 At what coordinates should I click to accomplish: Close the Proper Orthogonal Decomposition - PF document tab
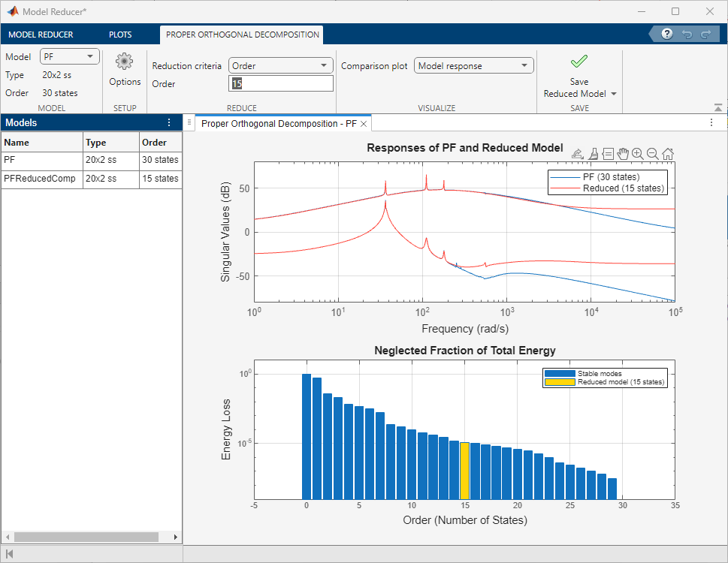[x=364, y=124]
